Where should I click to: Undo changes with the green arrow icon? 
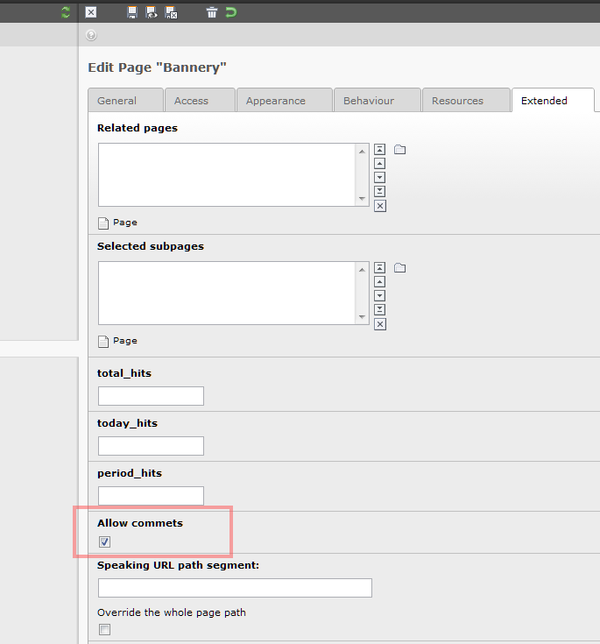tap(231, 12)
